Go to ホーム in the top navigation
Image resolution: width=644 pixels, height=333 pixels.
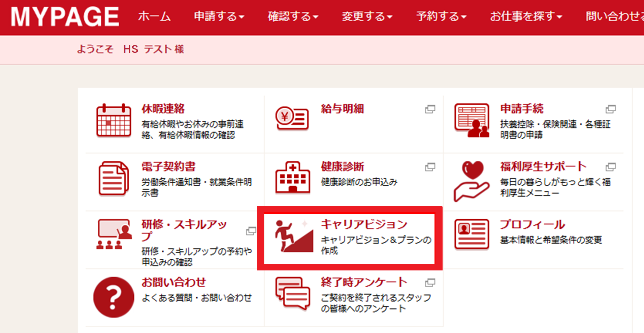pyautogui.click(x=154, y=16)
